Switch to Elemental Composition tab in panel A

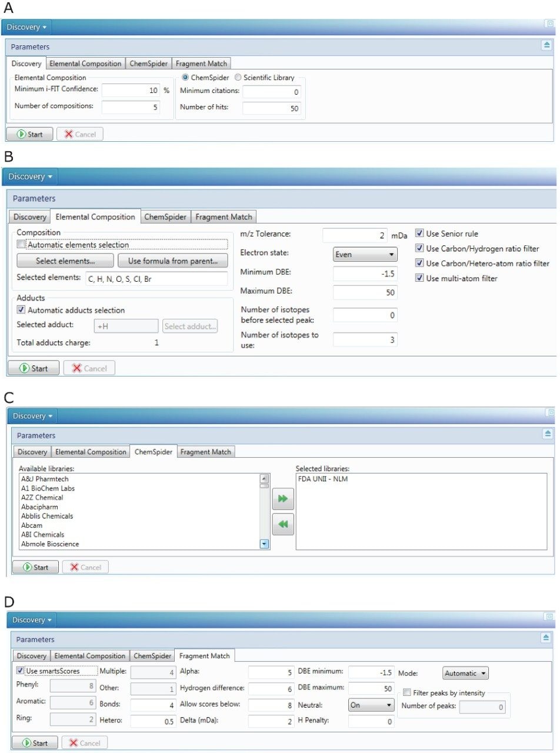85,64
